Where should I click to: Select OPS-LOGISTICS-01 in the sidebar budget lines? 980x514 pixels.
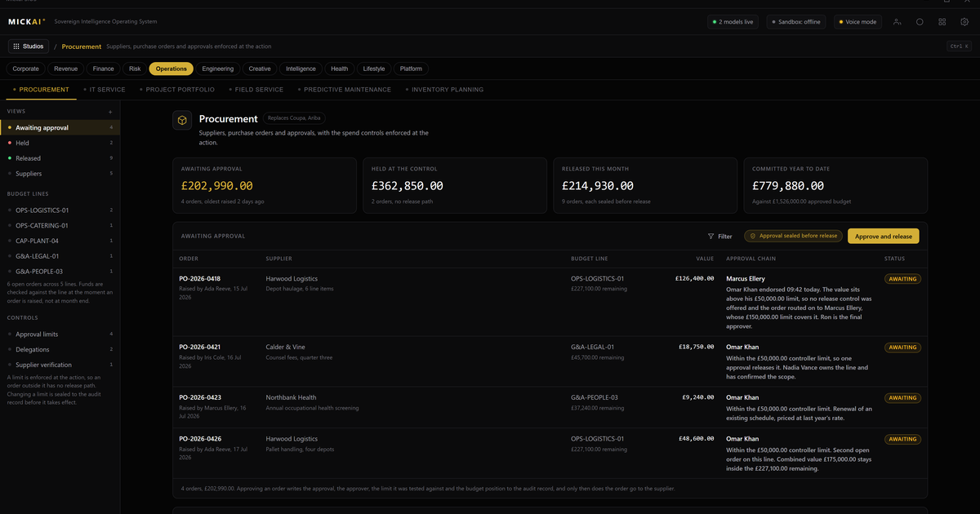pos(60,210)
